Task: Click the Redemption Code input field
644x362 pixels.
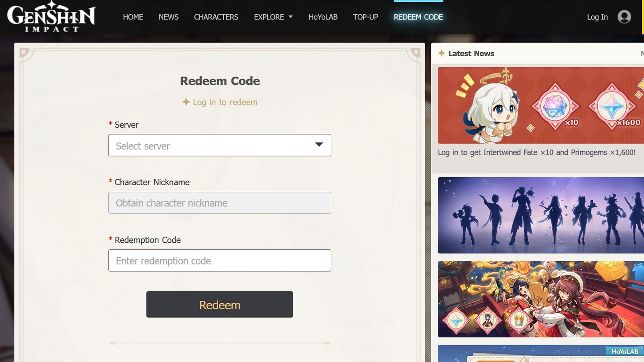Action: click(220, 260)
